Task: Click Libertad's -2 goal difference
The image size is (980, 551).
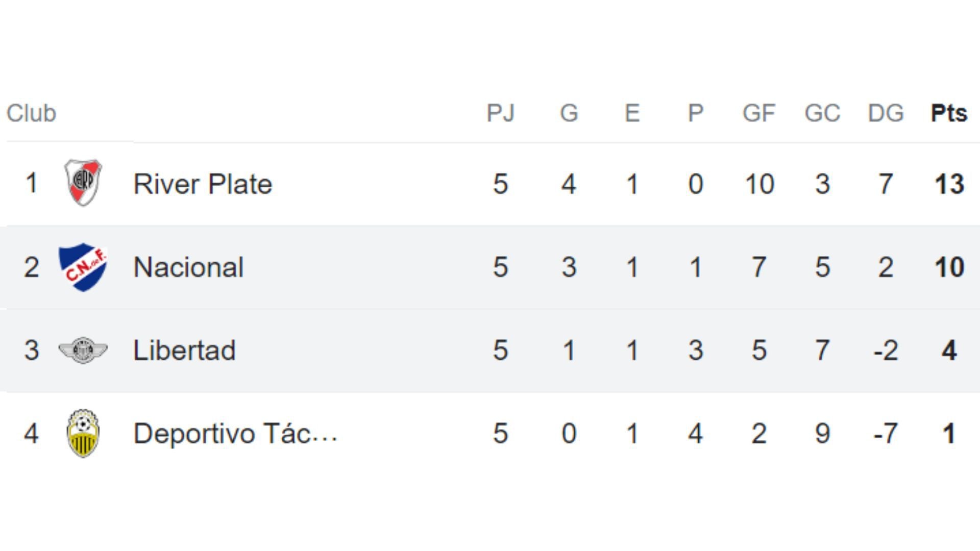Action: tap(886, 350)
